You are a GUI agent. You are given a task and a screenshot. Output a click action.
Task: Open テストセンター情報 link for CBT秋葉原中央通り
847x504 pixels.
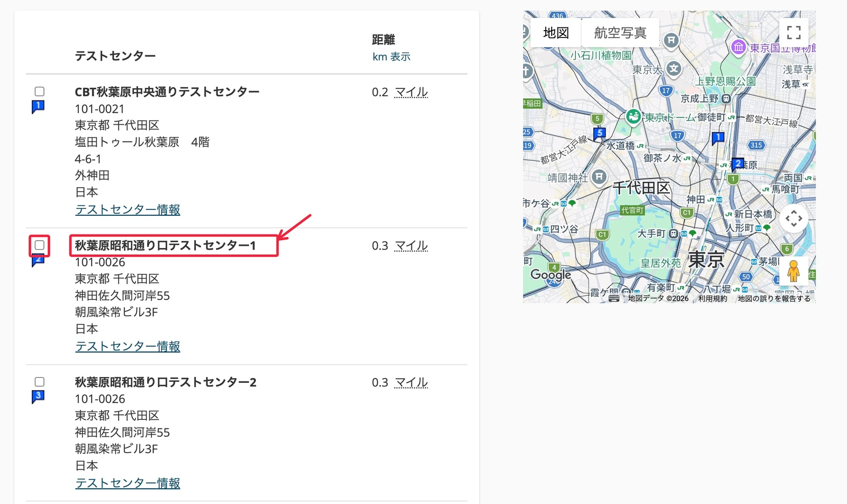pyautogui.click(x=128, y=210)
